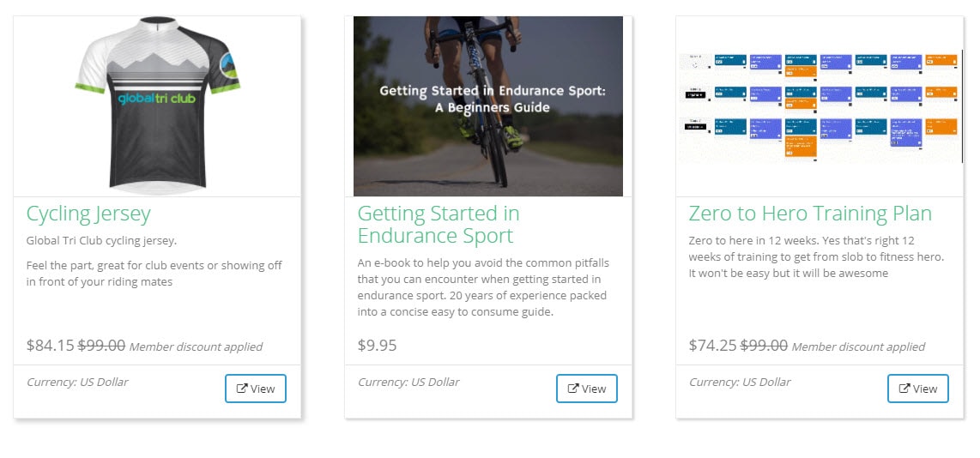Click Currency: US Dollar under e-book card
Screen dimensions: 980x458
(408, 382)
